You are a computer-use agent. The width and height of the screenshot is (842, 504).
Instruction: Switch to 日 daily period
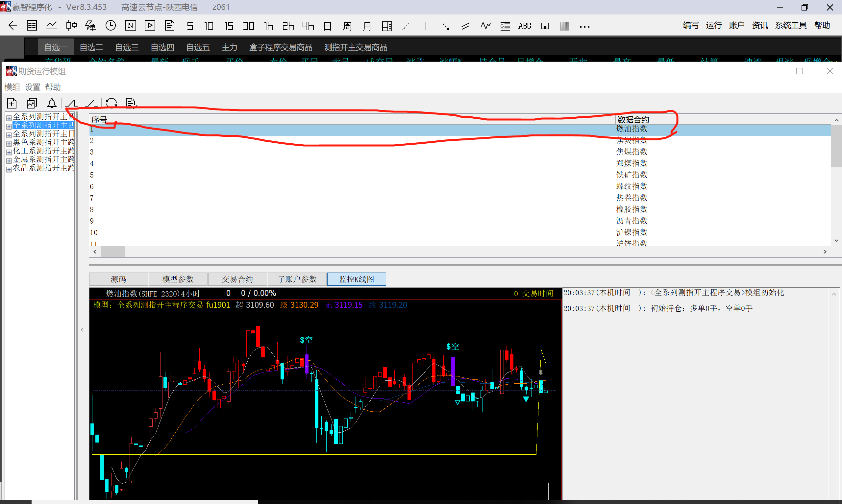click(x=327, y=26)
